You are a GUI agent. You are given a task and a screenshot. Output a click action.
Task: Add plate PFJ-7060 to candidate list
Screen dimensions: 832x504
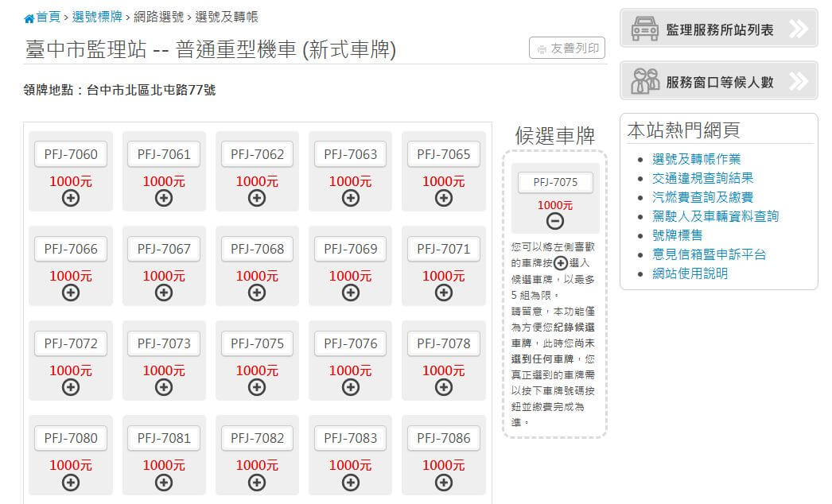tap(71, 198)
